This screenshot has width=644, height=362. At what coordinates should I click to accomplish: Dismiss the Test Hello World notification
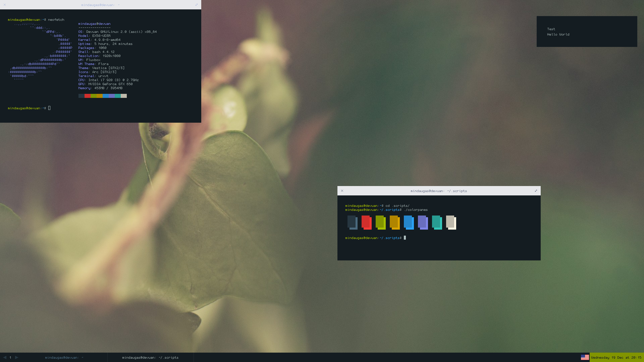click(587, 32)
